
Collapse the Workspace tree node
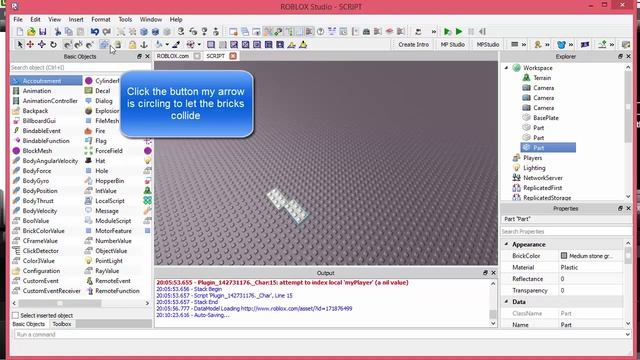(x=507, y=68)
